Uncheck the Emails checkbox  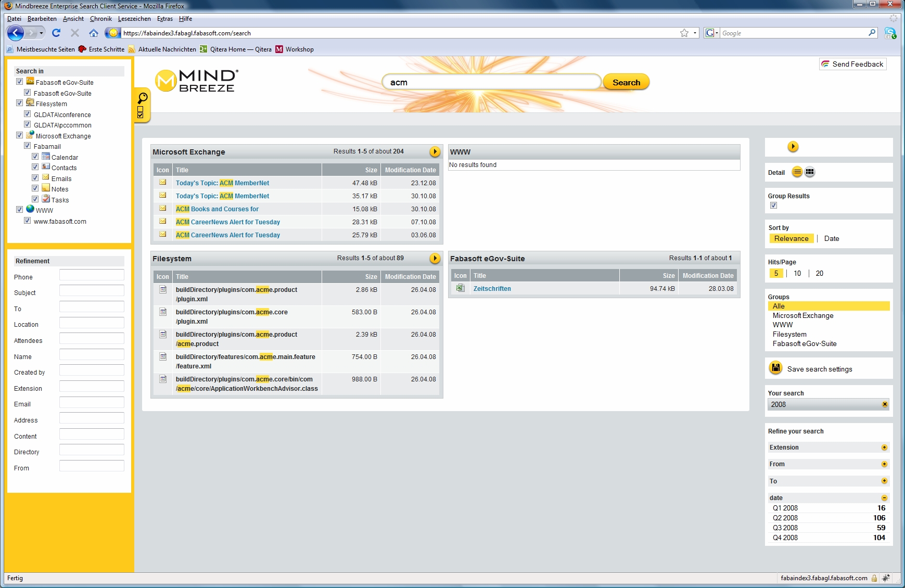pos(35,177)
